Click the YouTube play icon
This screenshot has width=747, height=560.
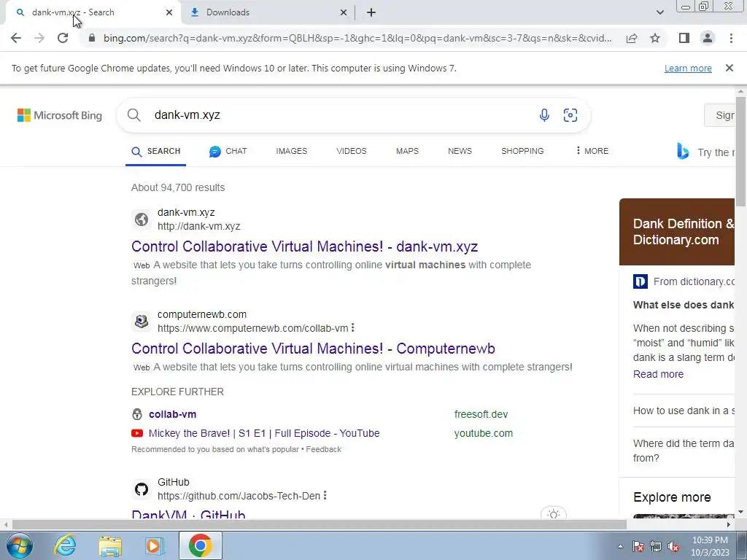pyautogui.click(x=137, y=433)
